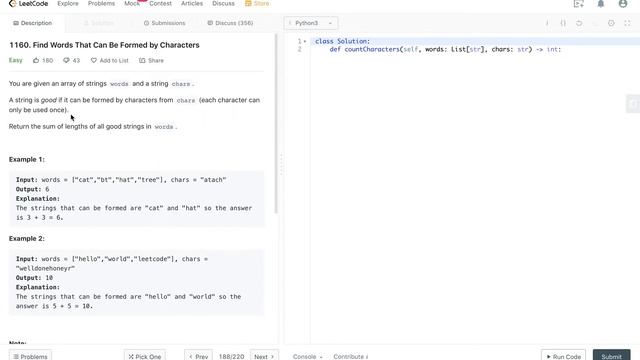Open the playground terminal icon
The image size is (640, 360).
578,4
